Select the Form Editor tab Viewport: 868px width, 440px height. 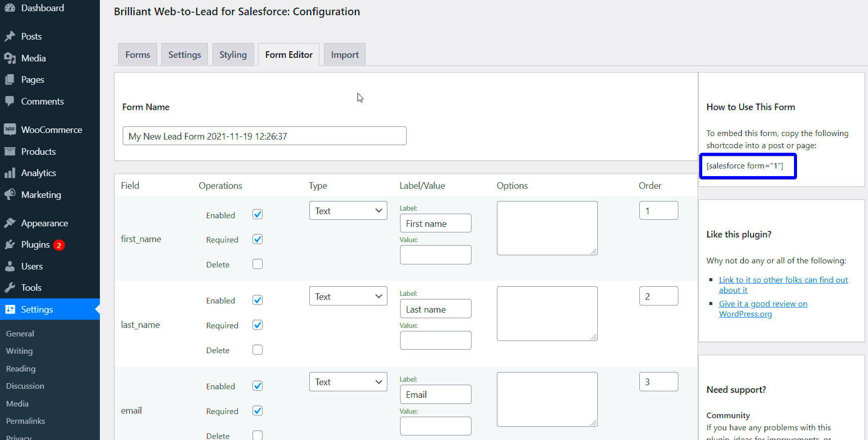click(288, 54)
